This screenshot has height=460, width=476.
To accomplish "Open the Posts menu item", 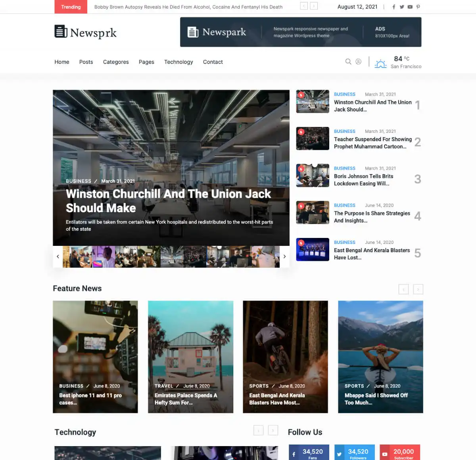I will (x=86, y=62).
